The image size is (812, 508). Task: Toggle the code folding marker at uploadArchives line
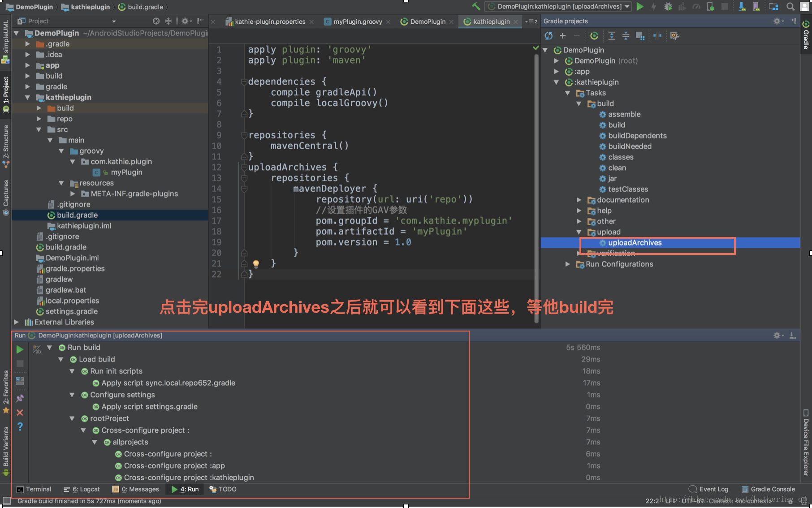[x=244, y=167]
